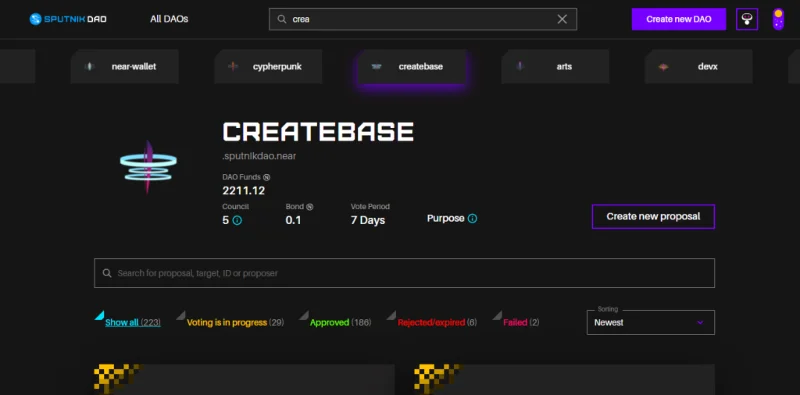Click the large Createbase ringed logo
The image size is (800, 395).
coord(148,167)
